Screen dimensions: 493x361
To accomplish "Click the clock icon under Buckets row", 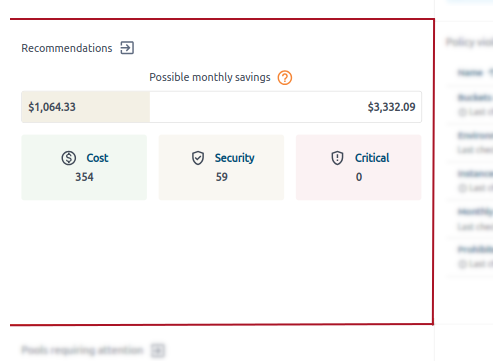I will tap(462, 112).
